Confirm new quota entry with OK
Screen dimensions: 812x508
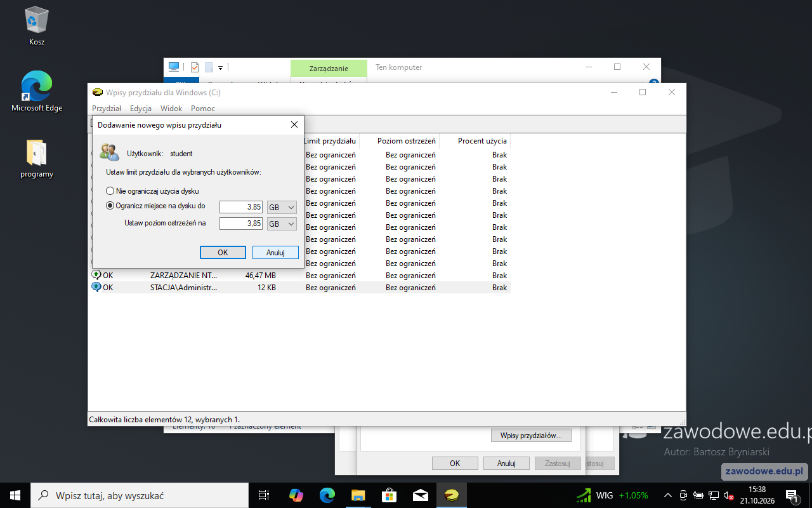coord(223,252)
